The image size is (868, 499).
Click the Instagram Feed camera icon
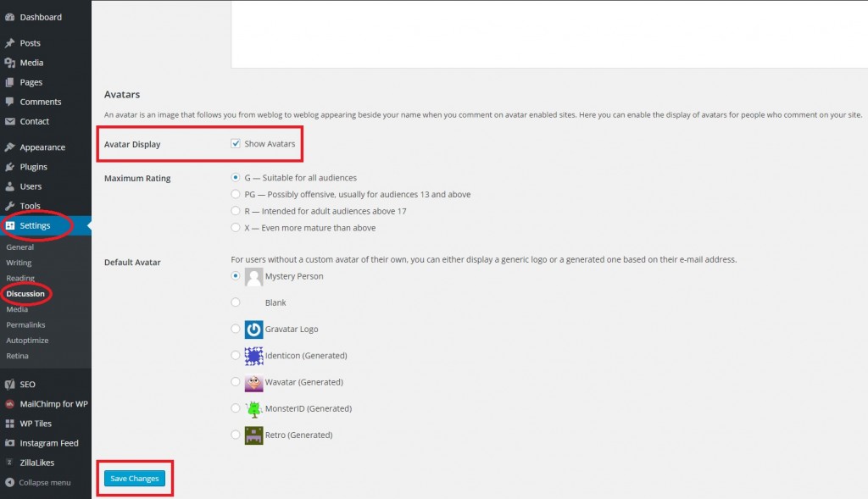(x=9, y=443)
